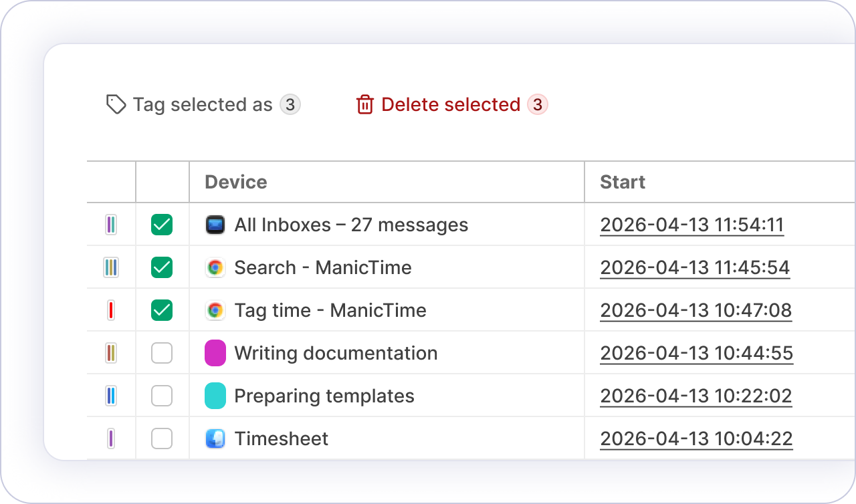Click the mail app icon for All Inboxes

pyautogui.click(x=215, y=225)
